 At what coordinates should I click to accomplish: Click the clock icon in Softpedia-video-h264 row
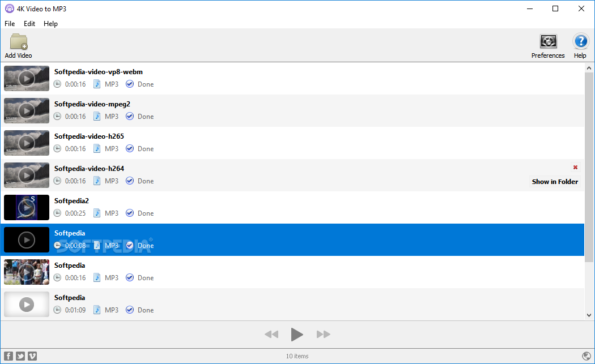pos(57,181)
